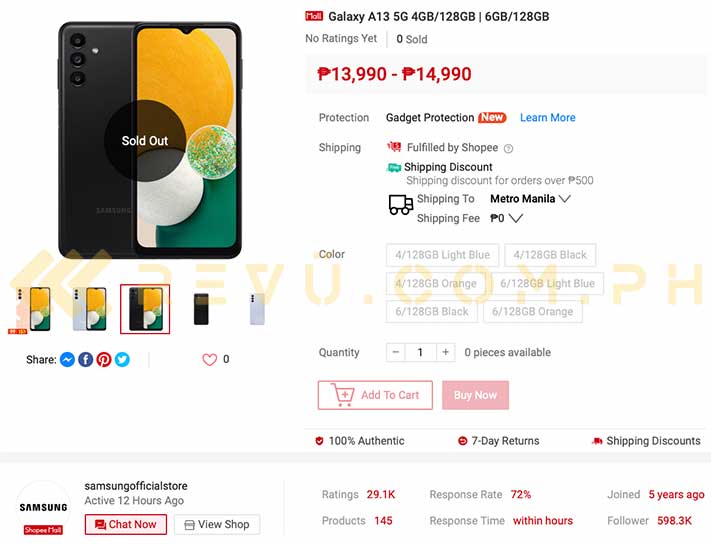Viewport: 711px width, 544px height.
Task: Select the 4/128GB Black variant
Action: (550, 255)
